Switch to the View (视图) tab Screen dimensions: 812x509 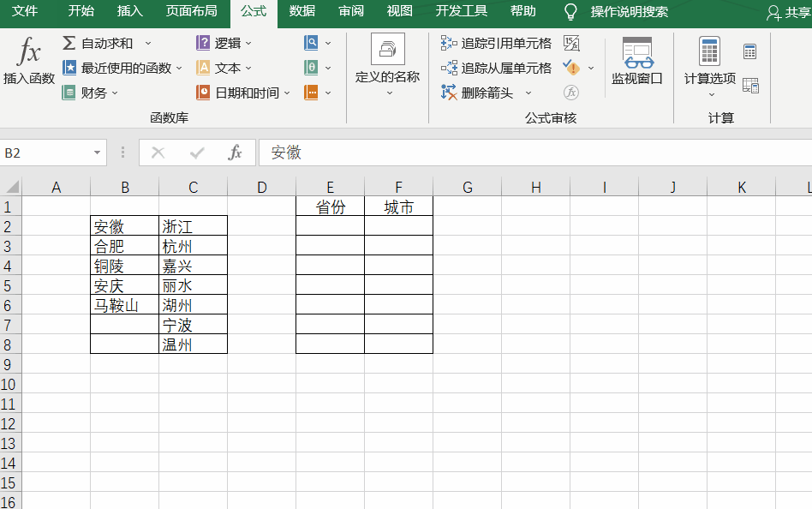click(400, 11)
